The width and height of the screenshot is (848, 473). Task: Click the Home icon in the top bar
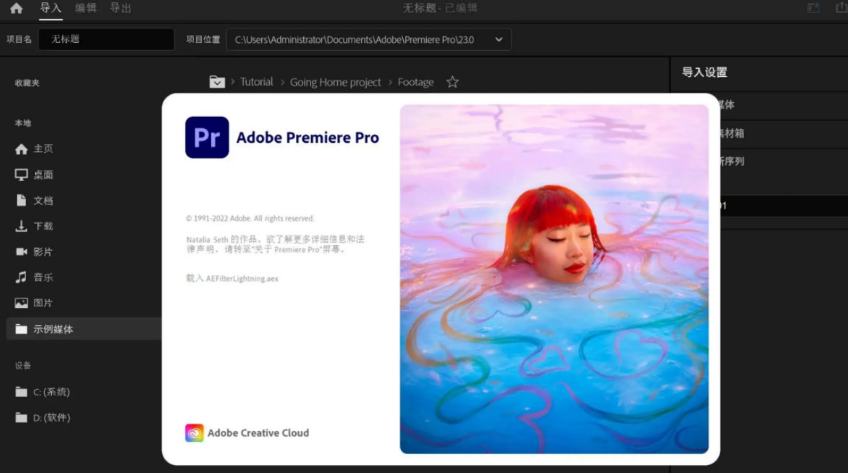point(16,8)
